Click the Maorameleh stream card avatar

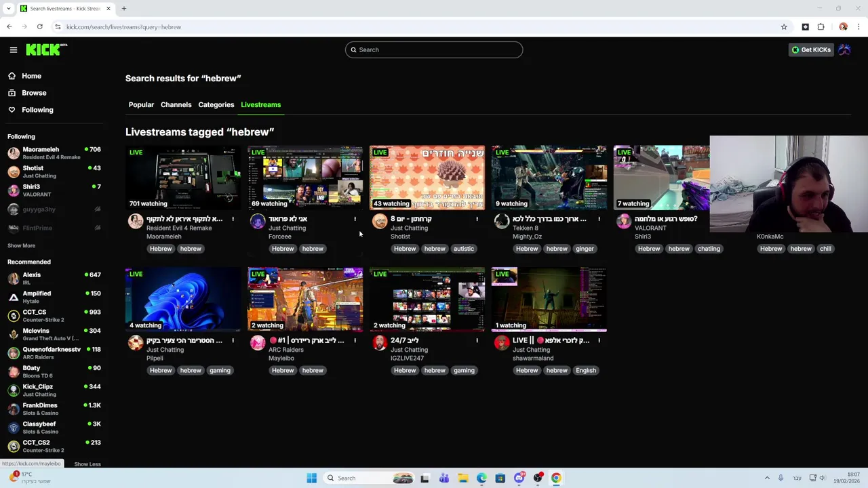136,221
